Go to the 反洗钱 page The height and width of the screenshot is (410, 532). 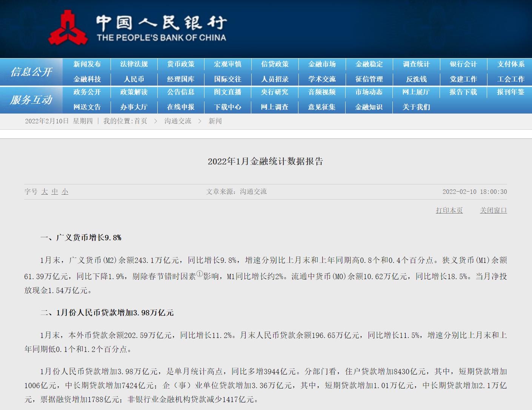coord(417,79)
